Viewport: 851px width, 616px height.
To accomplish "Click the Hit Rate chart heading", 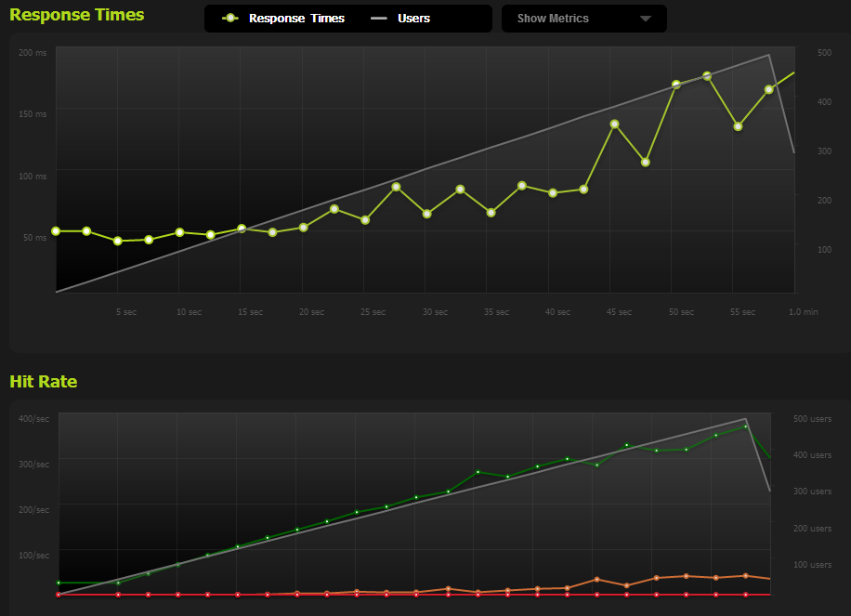I will point(44,382).
